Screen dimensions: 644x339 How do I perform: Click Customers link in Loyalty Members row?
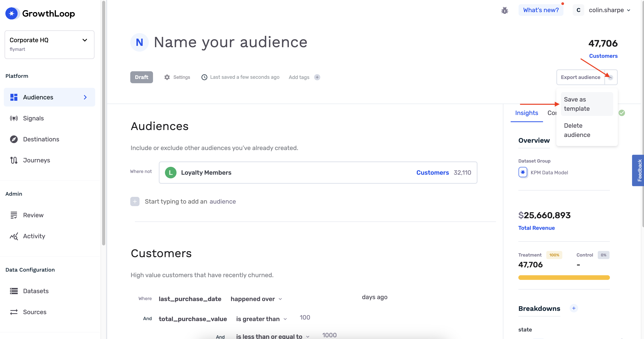(432, 173)
